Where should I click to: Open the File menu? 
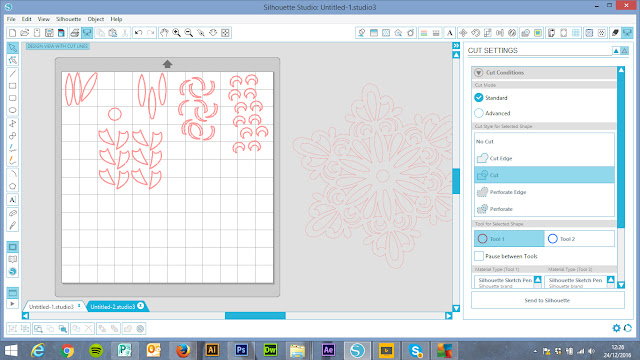(11, 19)
